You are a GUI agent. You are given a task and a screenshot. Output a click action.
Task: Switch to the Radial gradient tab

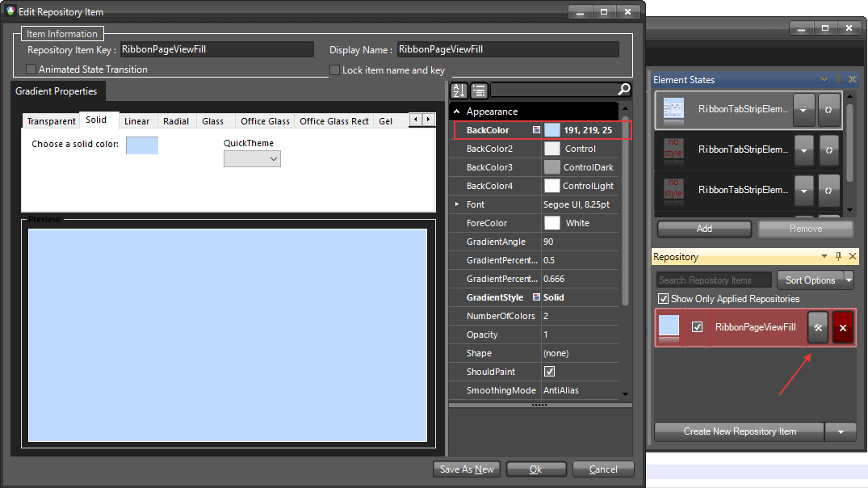pyautogui.click(x=176, y=120)
